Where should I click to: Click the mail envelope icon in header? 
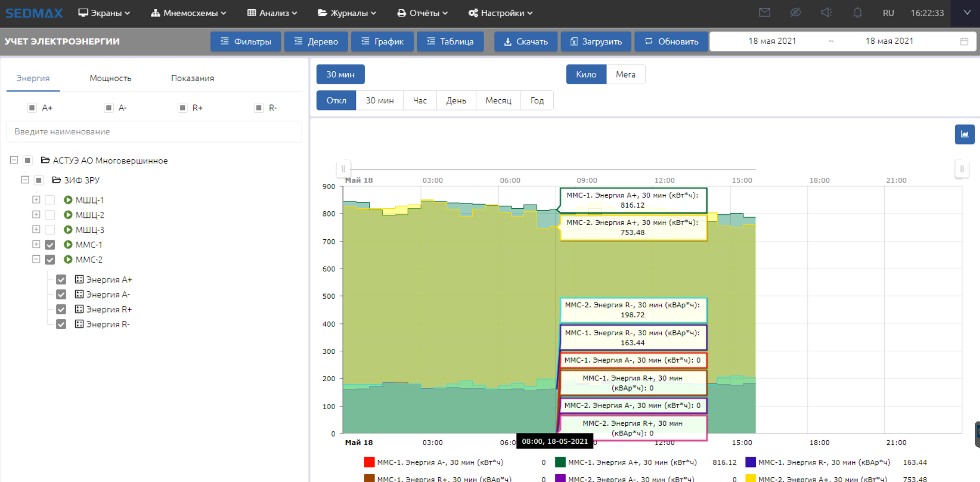click(765, 12)
